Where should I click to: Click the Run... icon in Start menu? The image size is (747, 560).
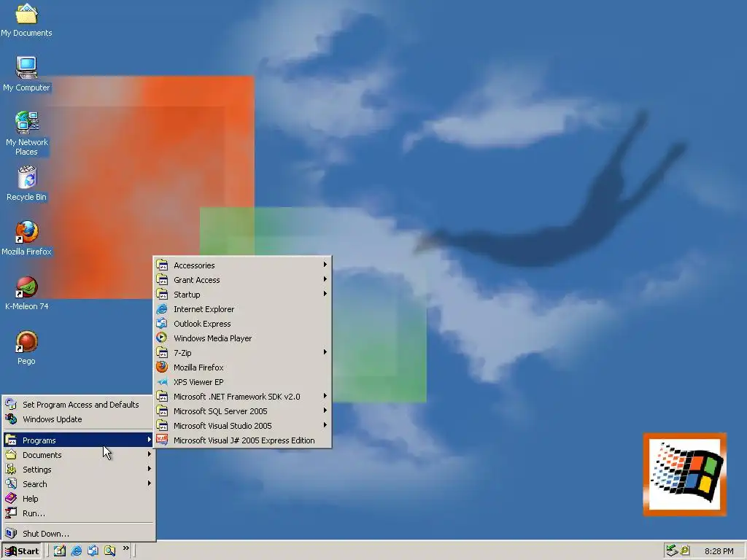[x=11, y=513]
